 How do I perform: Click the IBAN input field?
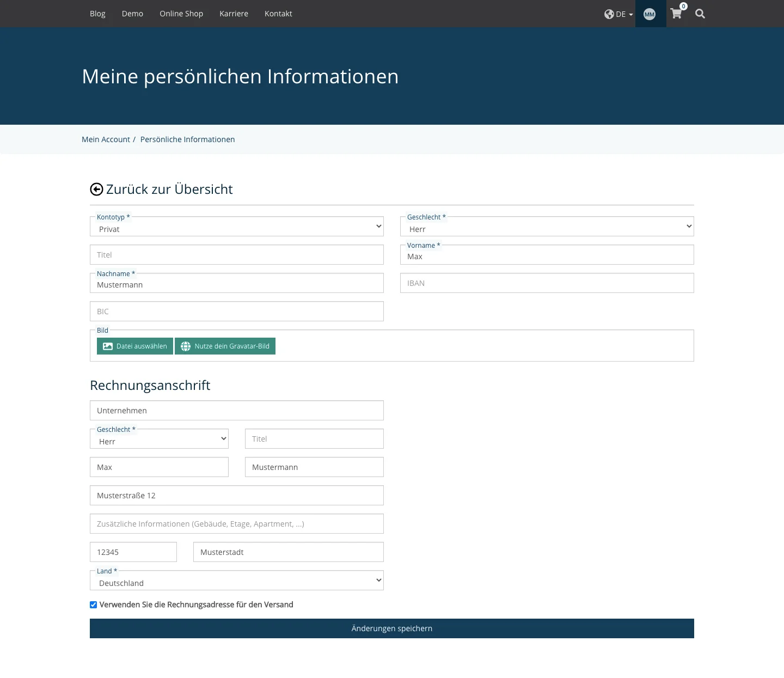(547, 283)
